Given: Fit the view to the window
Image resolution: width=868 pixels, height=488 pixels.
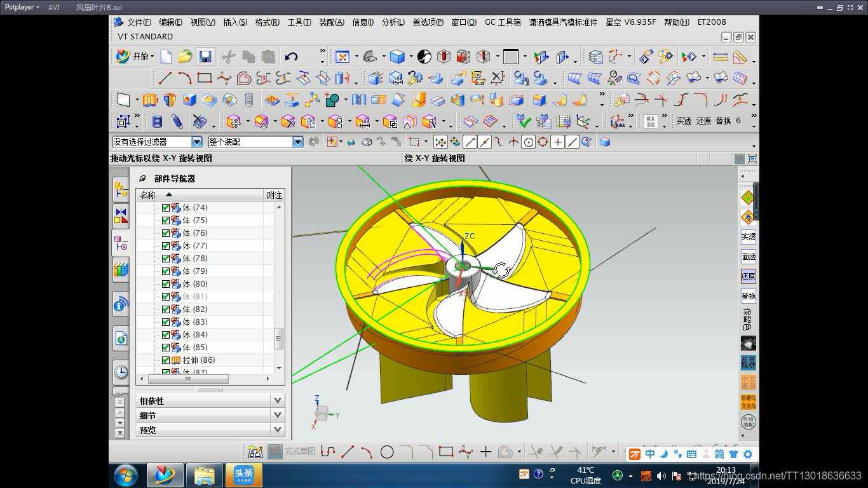Looking at the screenshot, I should click(x=342, y=57).
